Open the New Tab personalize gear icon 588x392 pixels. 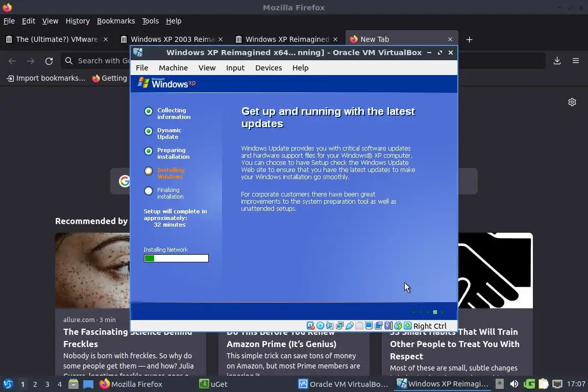pyautogui.click(x=572, y=102)
